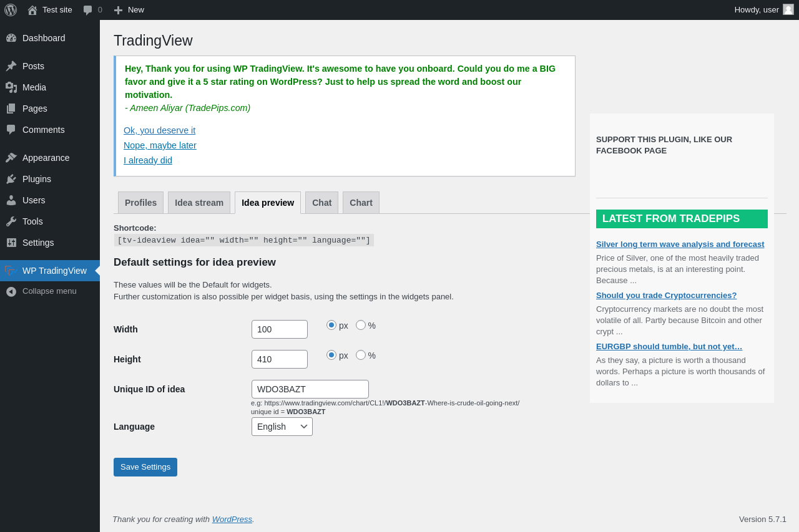The image size is (799, 532).
Task: Go to Dashboard in the sidebar
Action: click(50, 38)
